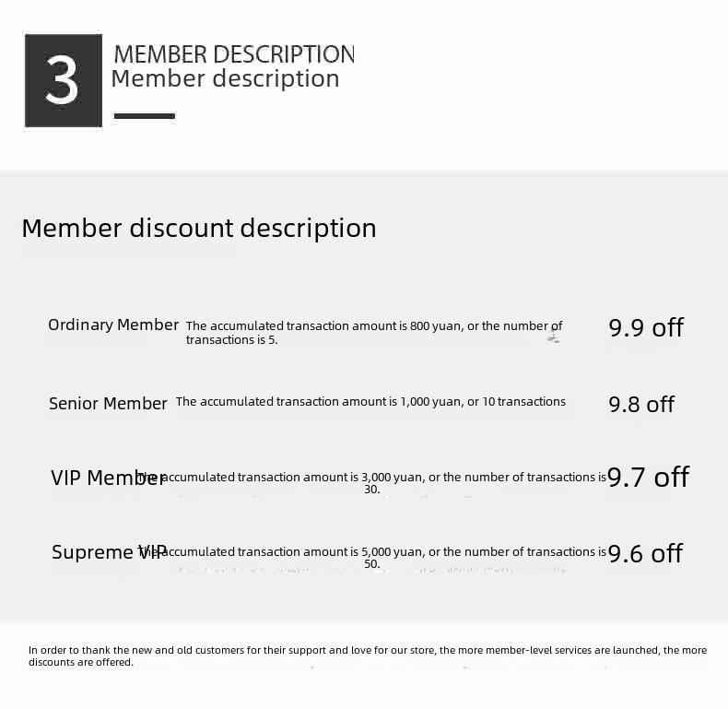Click the Senior Member label

point(108,403)
